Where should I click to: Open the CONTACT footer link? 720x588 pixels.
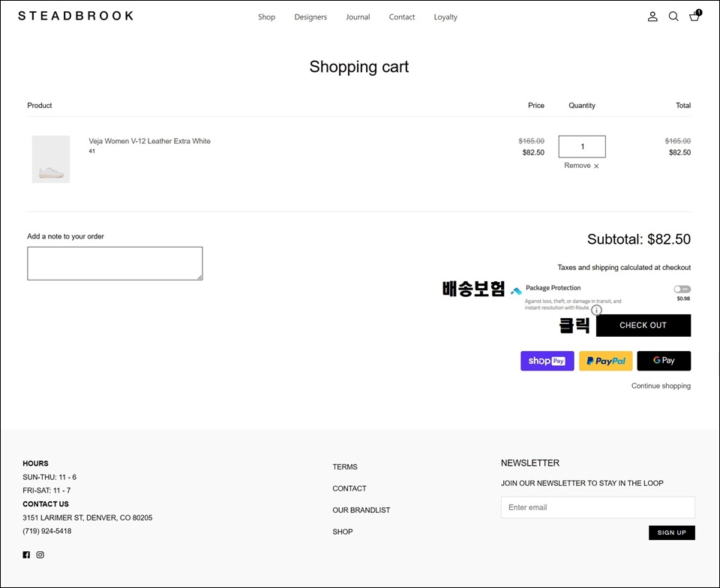click(349, 488)
